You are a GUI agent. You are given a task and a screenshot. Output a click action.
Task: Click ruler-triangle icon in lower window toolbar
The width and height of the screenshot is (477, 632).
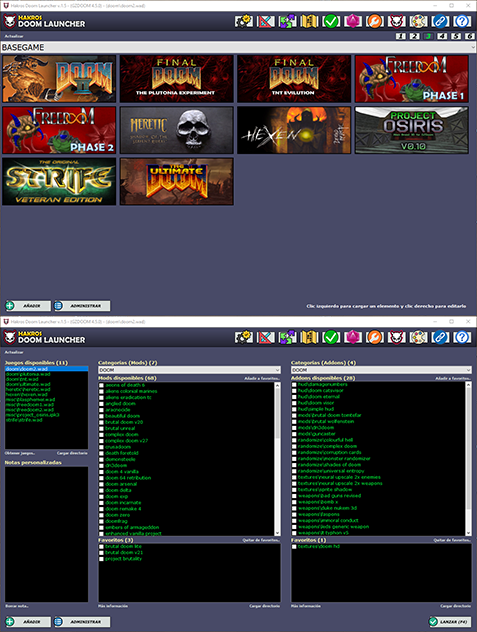pos(266,337)
